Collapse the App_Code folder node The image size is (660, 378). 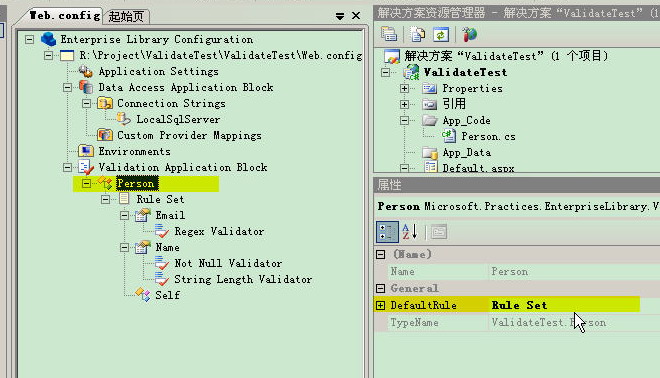click(405, 120)
